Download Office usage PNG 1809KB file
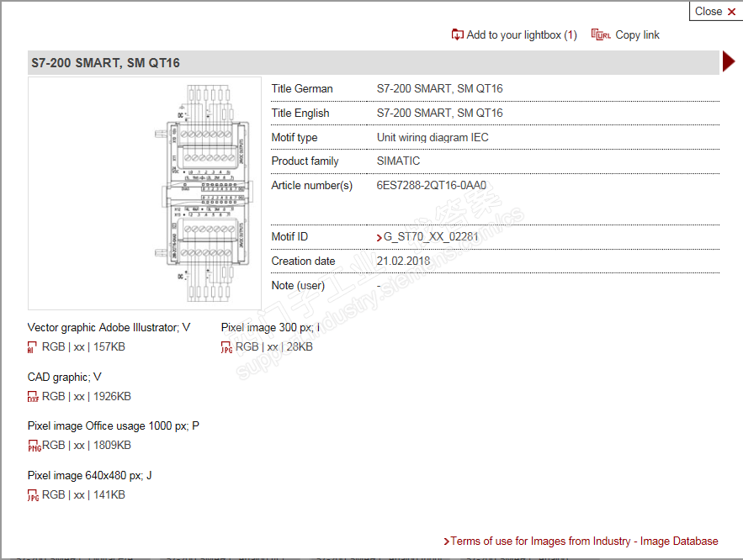The image size is (743, 560). (86, 446)
